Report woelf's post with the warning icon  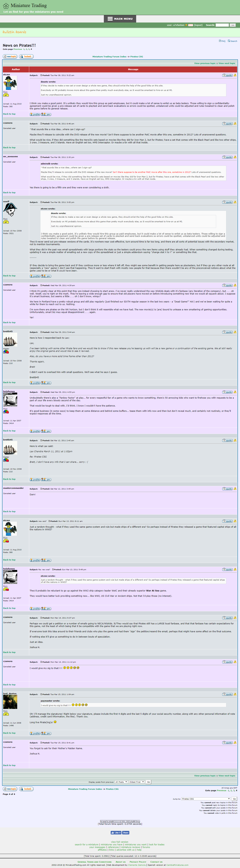[x=235, y=202]
